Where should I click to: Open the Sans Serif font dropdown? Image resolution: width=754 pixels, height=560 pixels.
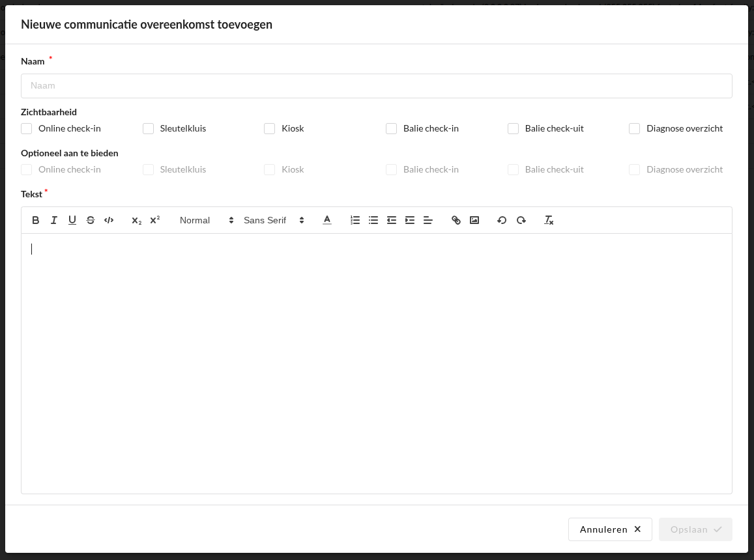pos(274,220)
